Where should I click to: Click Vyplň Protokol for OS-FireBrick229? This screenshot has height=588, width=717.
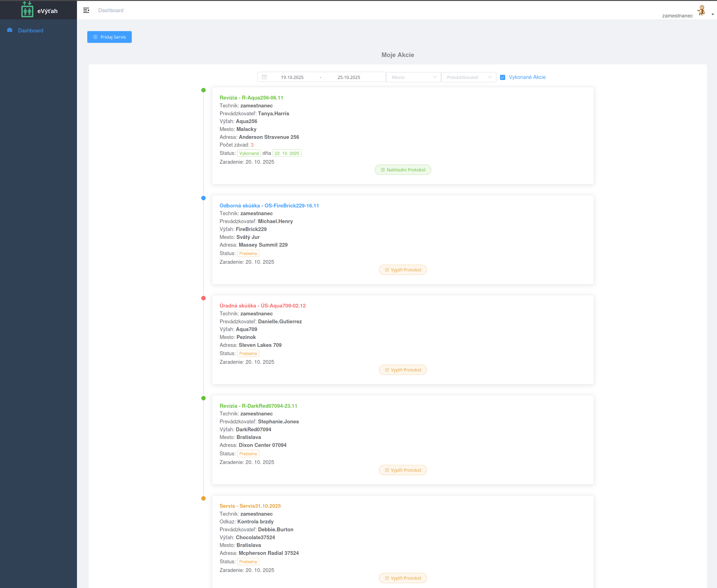click(403, 270)
